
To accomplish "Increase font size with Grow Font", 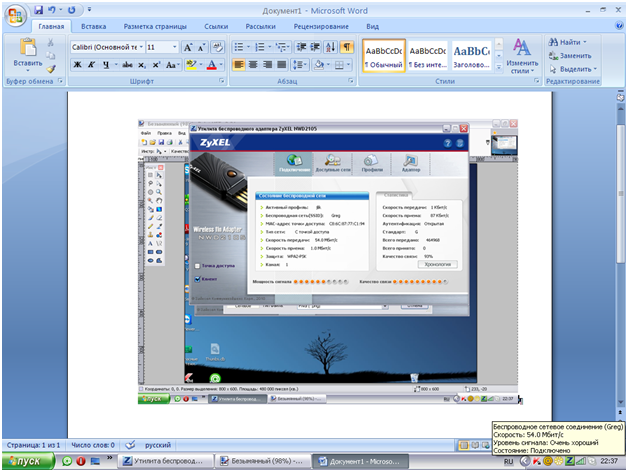I will coord(187,48).
